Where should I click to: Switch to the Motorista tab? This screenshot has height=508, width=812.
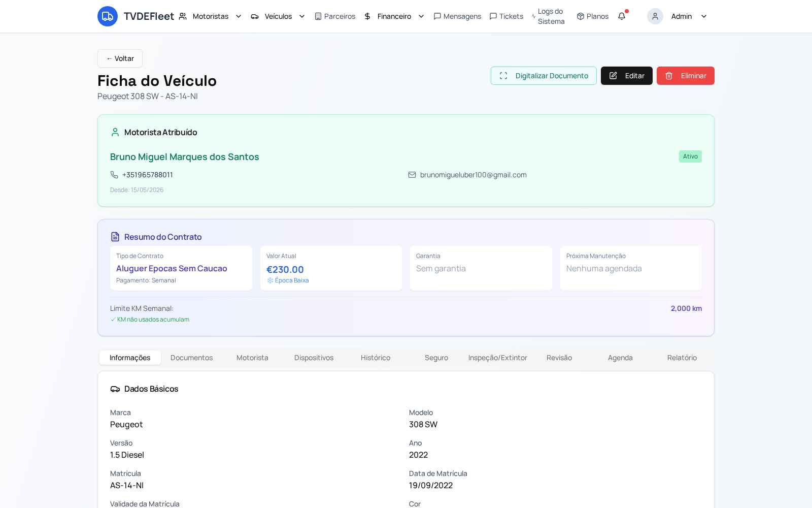tap(252, 358)
